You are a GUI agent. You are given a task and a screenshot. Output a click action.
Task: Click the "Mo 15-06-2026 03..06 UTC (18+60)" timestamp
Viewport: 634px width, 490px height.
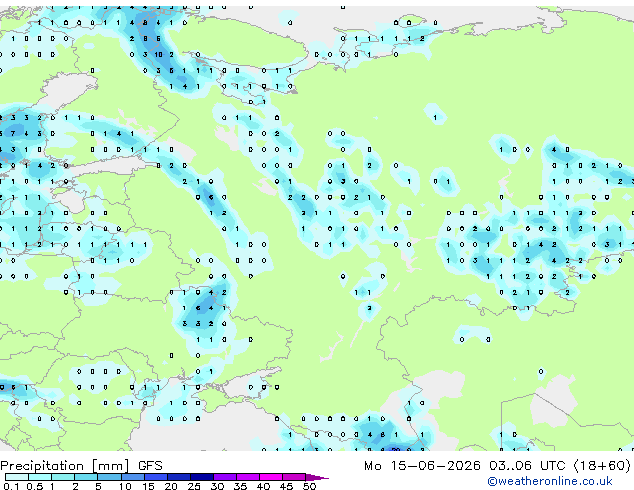click(x=497, y=466)
